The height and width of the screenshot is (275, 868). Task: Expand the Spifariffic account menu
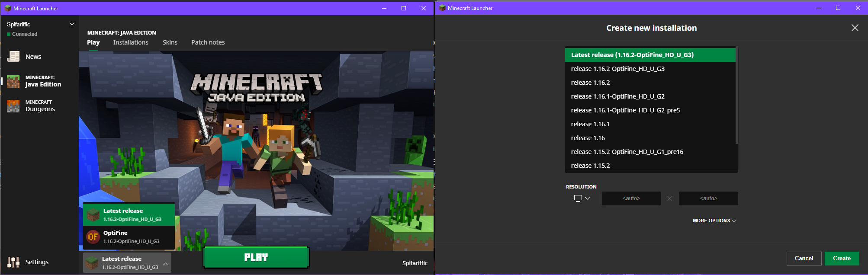72,24
